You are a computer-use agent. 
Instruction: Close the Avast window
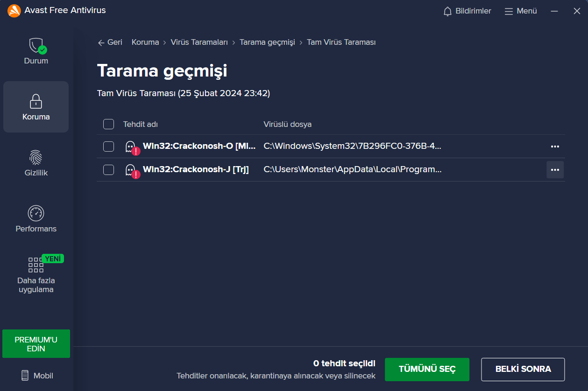[577, 11]
